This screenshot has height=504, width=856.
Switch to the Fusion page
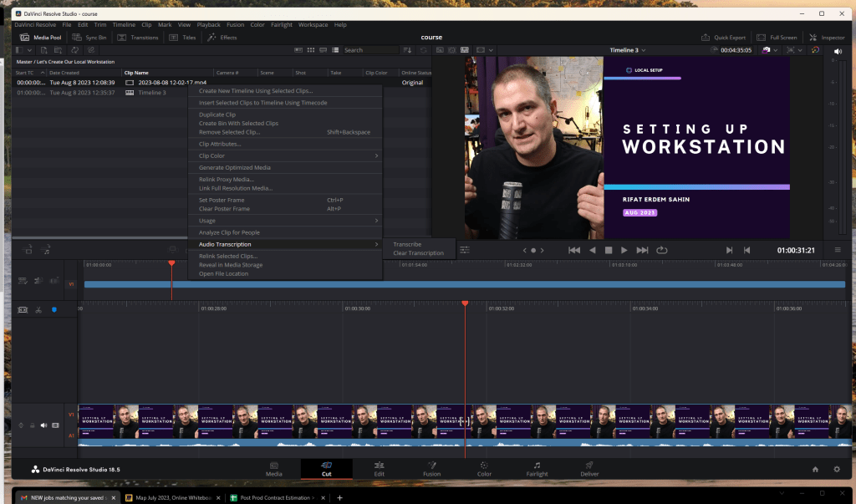[x=431, y=469]
